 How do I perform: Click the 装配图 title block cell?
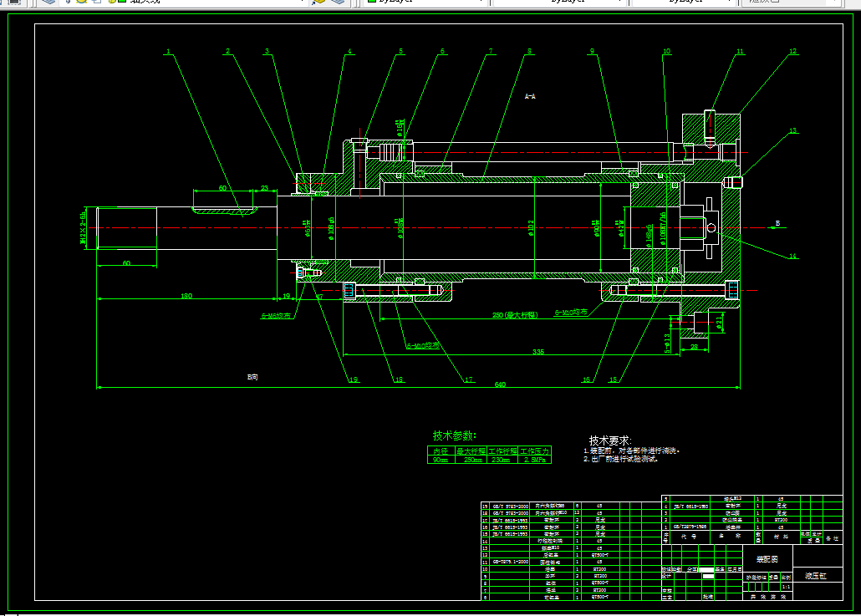pyautogui.click(x=767, y=559)
